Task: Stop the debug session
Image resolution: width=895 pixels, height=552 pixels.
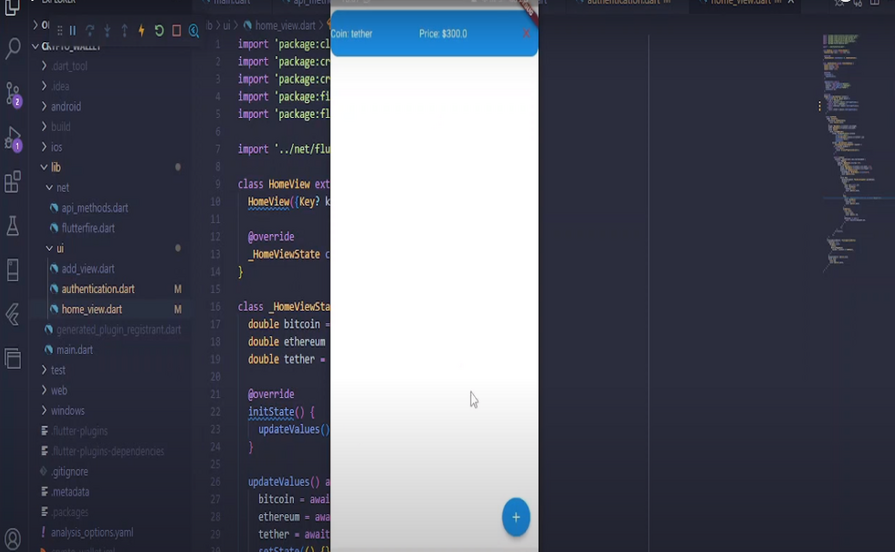Action: tap(176, 30)
